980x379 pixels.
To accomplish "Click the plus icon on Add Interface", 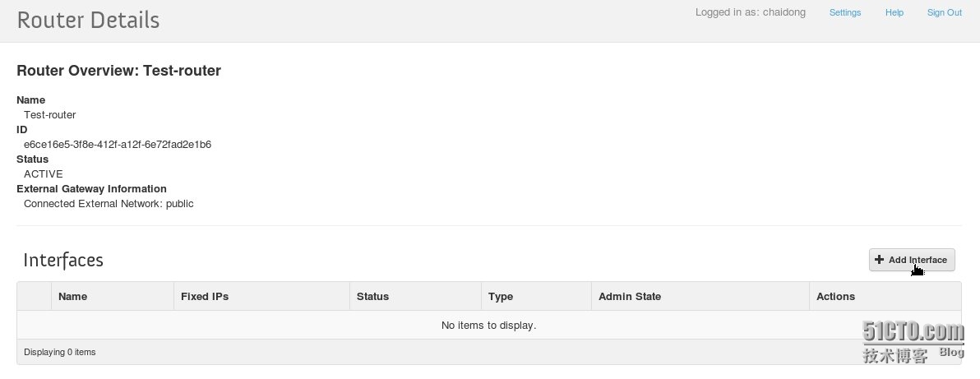I will point(880,260).
